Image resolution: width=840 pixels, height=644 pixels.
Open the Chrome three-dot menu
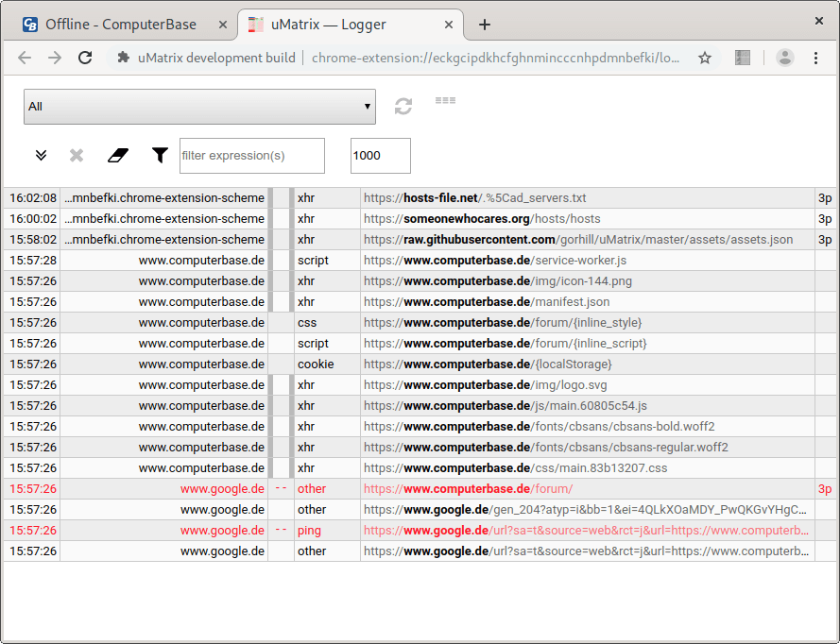coord(816,58)
